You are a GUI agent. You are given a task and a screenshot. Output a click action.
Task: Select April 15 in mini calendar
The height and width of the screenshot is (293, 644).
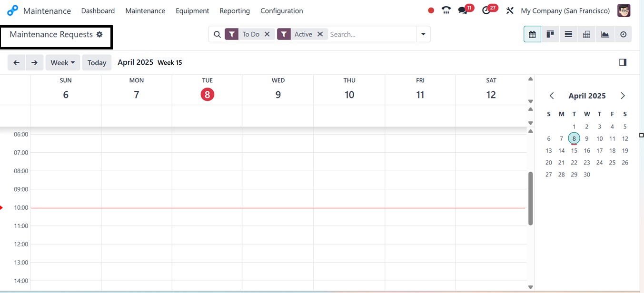click(574, 150)
